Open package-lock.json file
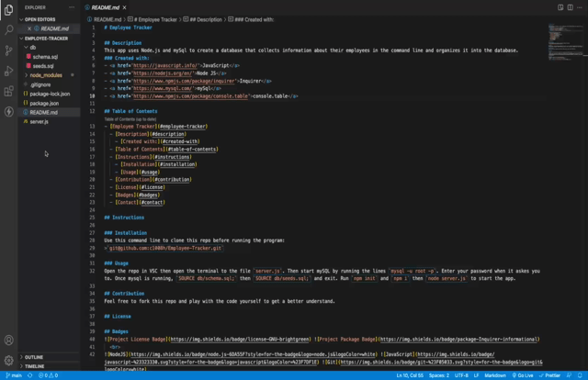The width and height of the screenshot is (588, 380). click(50, 94)
